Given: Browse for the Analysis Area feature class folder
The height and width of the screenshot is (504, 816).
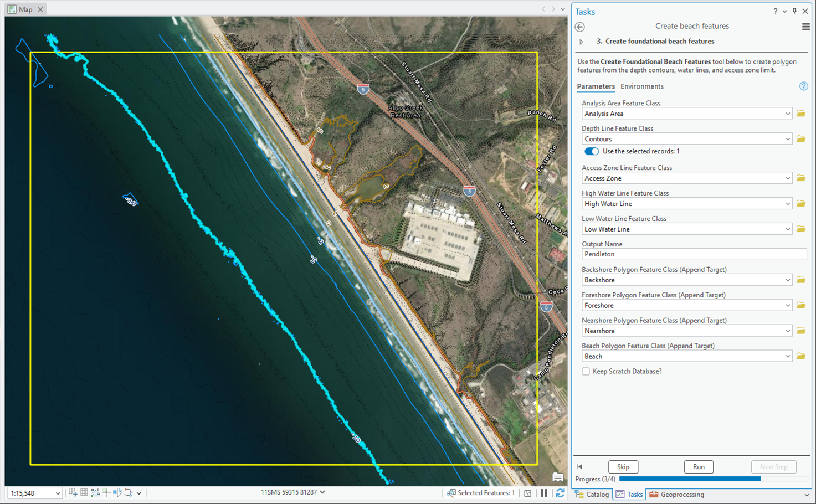Looking at the screenshot, I should click(800, 114).
